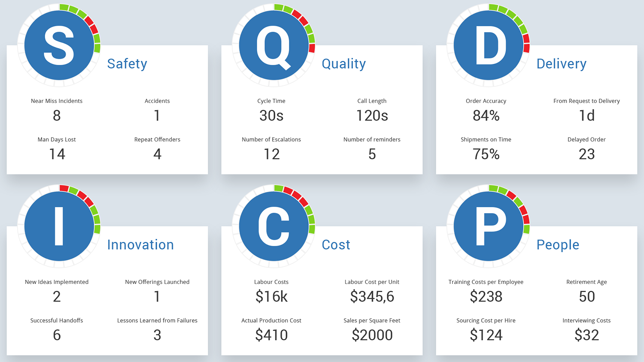Click the Shipments on Time 75% value

(486, 154)
